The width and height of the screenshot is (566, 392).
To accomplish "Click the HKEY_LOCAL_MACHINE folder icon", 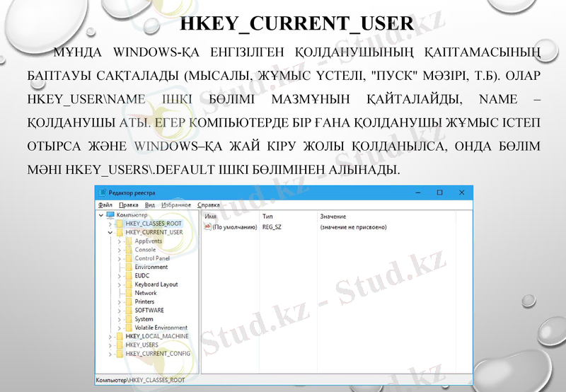I will (x=120, y=336).
